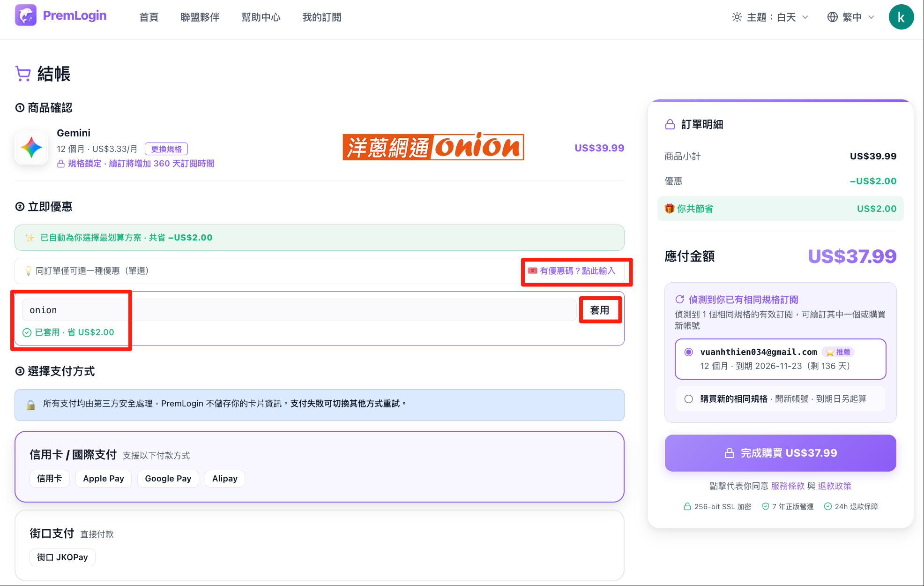
Task: Click the 街口支付 card heading
Action: [x=52, y=533]
